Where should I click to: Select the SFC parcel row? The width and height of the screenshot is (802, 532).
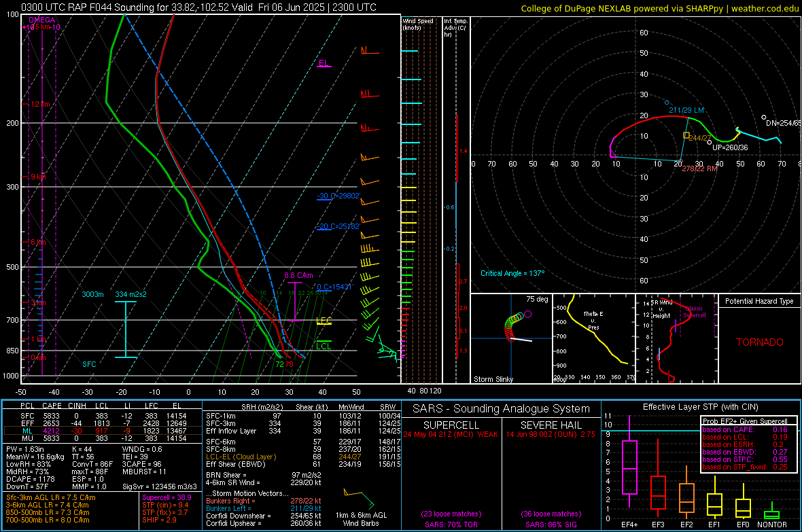pyautogui.click(x=103, y=416)
